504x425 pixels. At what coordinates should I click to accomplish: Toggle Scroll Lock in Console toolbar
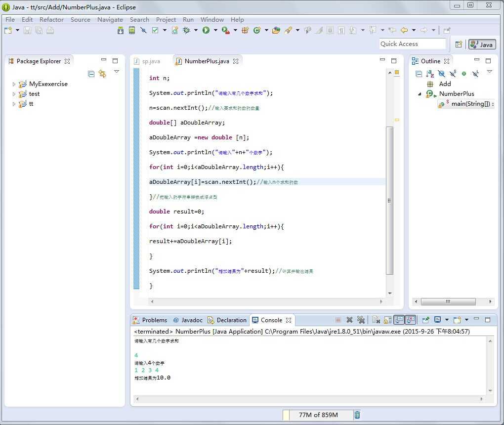(388, 320)
